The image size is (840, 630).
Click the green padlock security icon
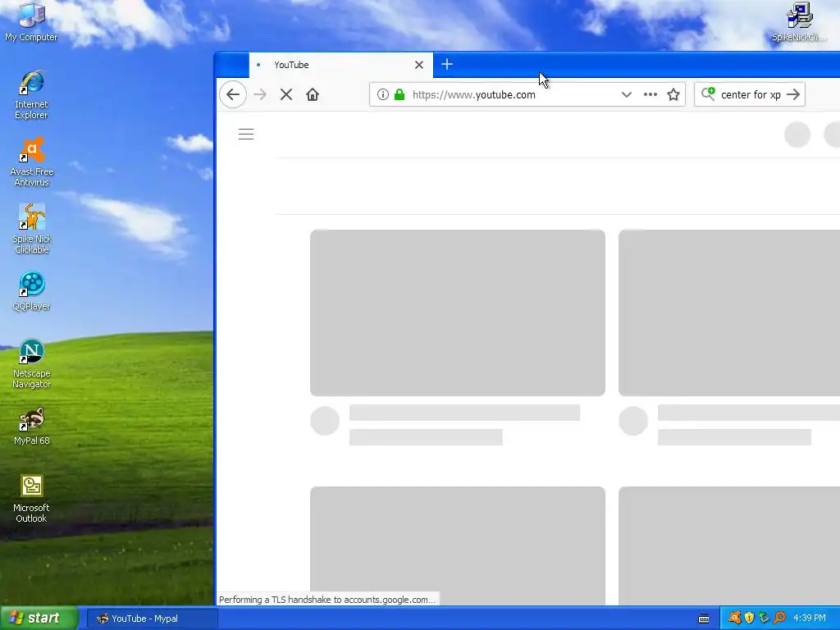tap(399, 95)
